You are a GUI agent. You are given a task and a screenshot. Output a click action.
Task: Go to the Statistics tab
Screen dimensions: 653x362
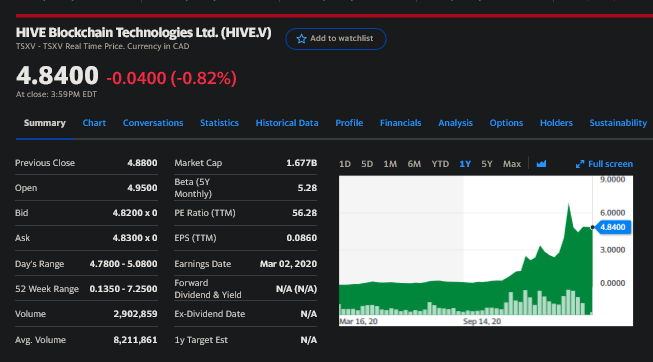pos(219,123)
